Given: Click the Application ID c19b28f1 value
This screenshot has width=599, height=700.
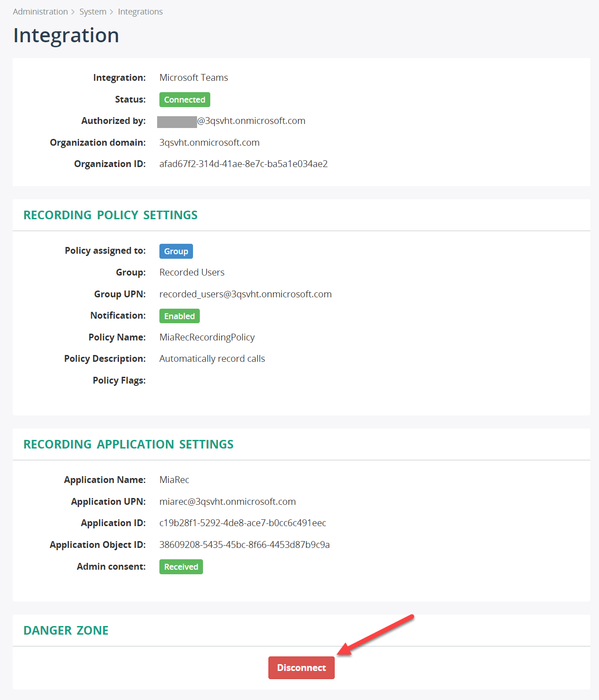Looking at the screenshot, I should 243,523.
